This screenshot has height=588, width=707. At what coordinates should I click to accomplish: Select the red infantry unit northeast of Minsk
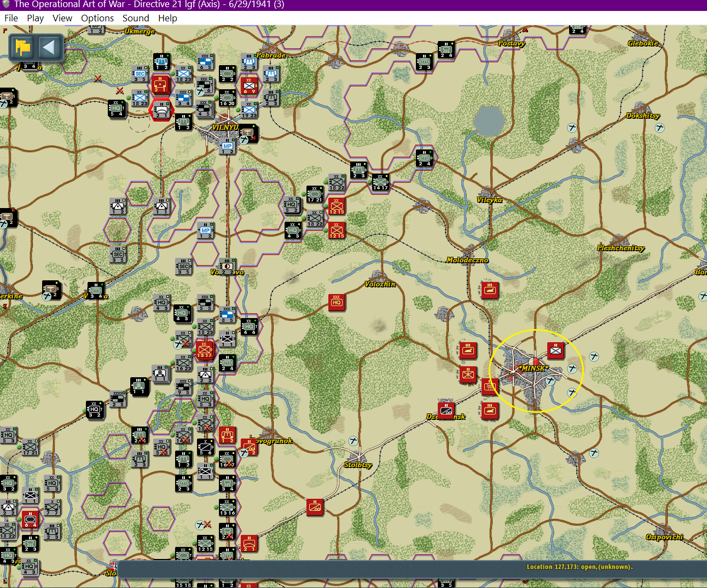[x=555, y=350]
